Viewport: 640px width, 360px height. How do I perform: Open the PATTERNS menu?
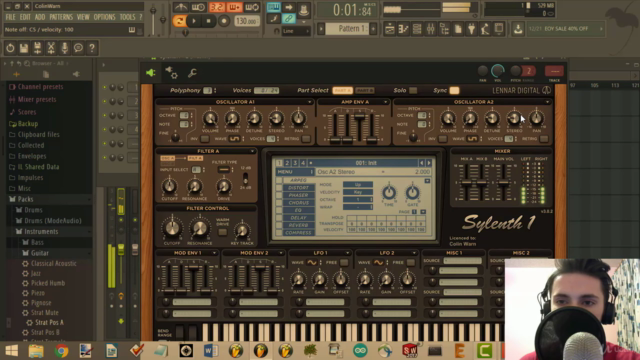coord(61,17)
